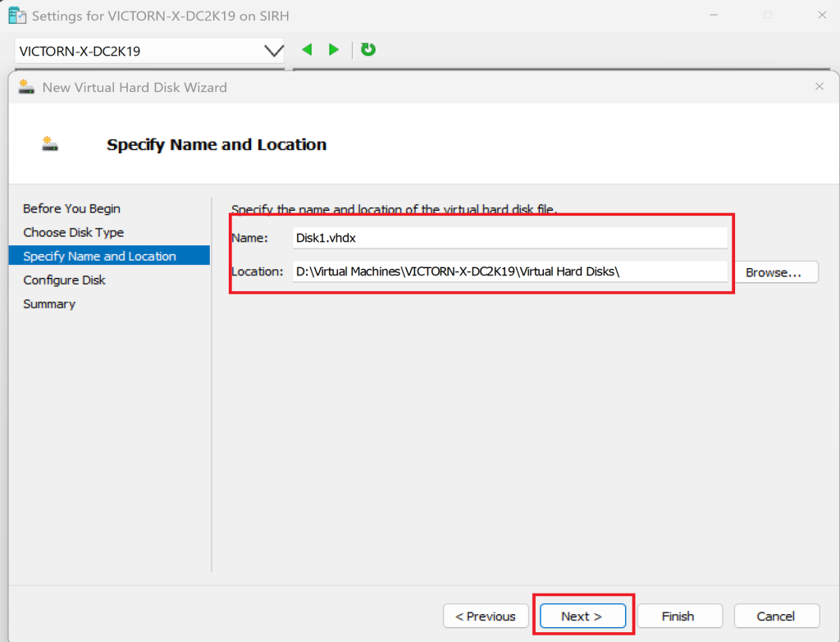Click the Name field containing Disk1.vhdx
Image resolution: width=840 pixels, height=642 pixels.
point(509,238)
